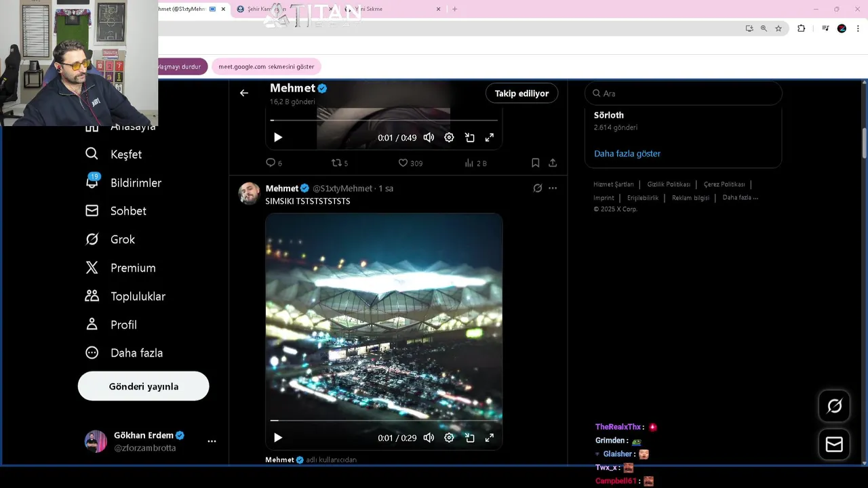Open Hizmet Şartları link

point(614,184)
